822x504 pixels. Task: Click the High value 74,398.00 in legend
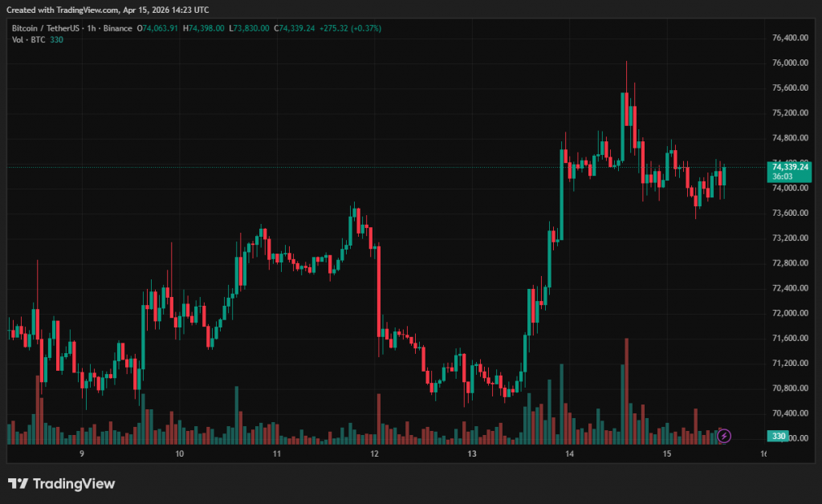tap(205, 28)
